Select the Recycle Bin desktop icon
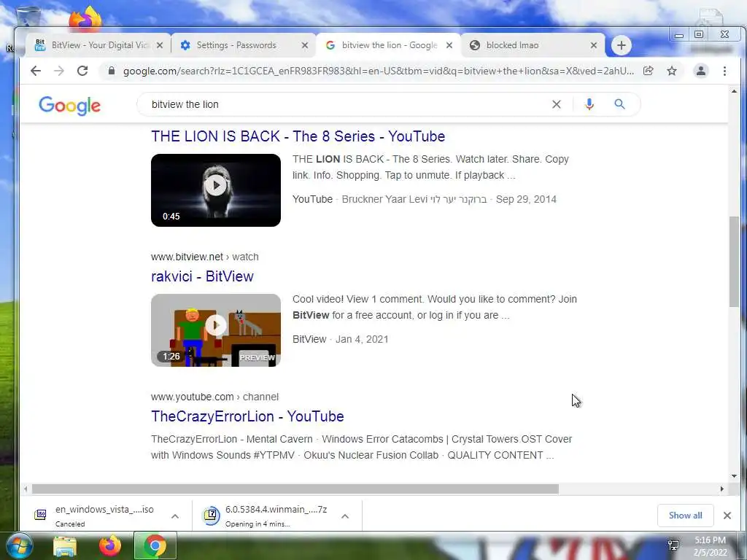Image resolution: width=747 pixels, height=560 pixels. click(28, 16)
